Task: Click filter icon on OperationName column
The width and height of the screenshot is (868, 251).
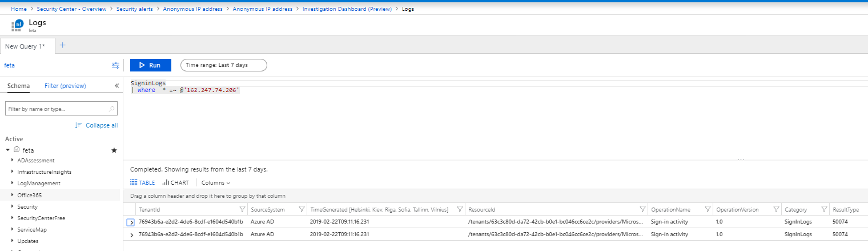Action: pos(708,209)
